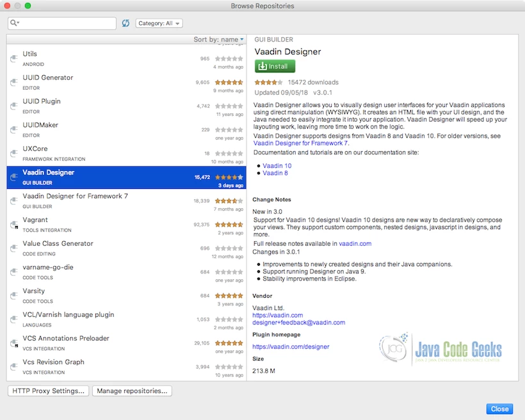Click the Varsity plugin icon

(13, 295)
